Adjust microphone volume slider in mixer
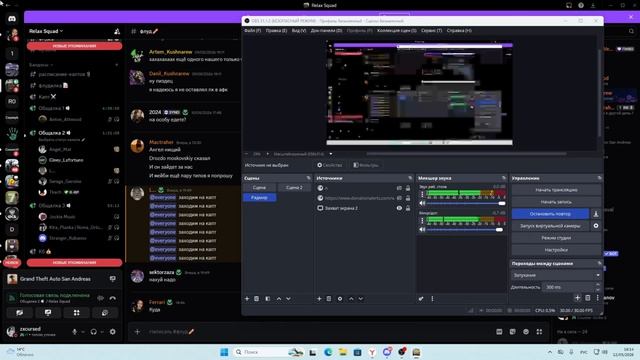The image size is (640, 360). pyautogui.click(x=464, y=229)
